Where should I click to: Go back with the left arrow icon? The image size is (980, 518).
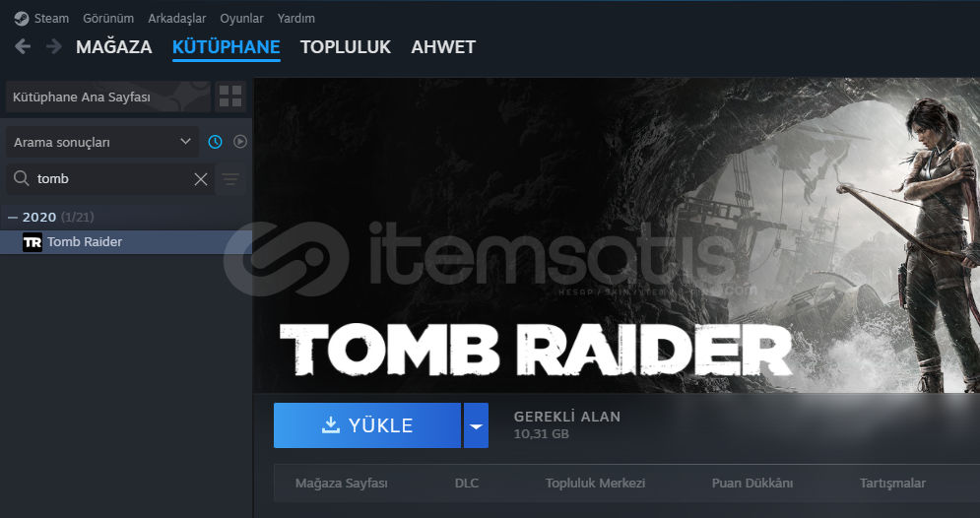23,46
